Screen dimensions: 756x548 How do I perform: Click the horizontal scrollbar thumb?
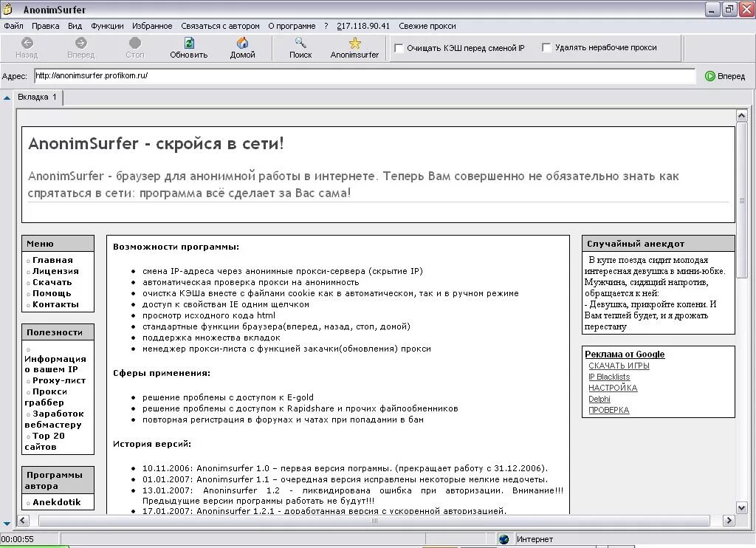[374, 521]
